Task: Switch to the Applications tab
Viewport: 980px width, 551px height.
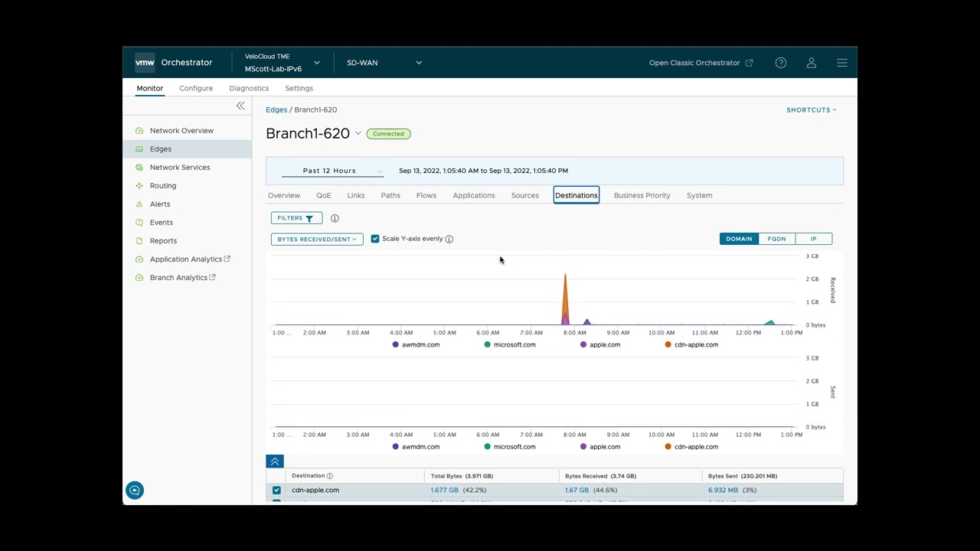Action: (473, 195)
